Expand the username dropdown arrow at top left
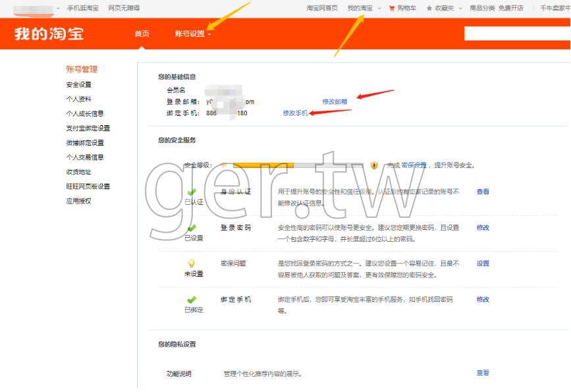Viewport: 571px width, 392px height. click(58, 9)
